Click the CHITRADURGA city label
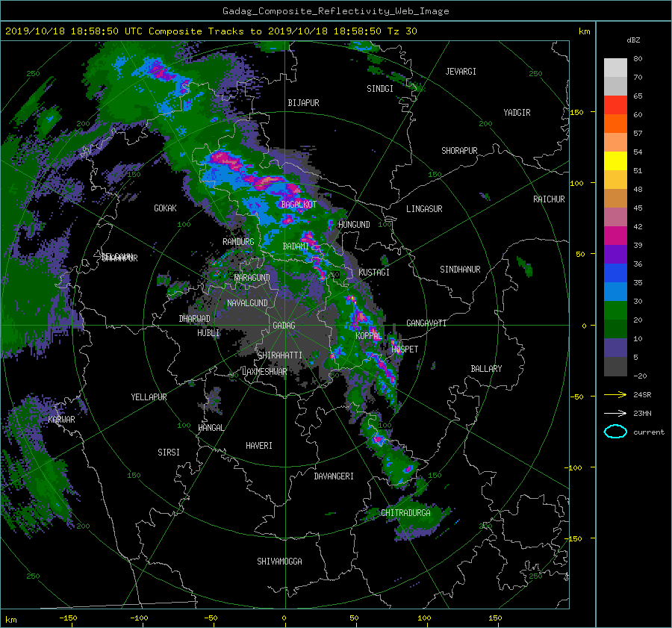The image size is (672, 628). pyautogui.click(x=406, y=513)
